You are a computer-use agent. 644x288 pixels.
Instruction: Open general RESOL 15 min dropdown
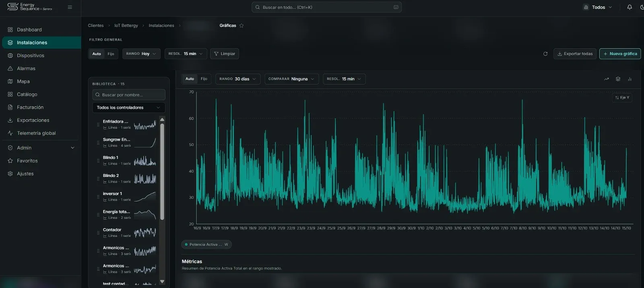click(186, 54)
